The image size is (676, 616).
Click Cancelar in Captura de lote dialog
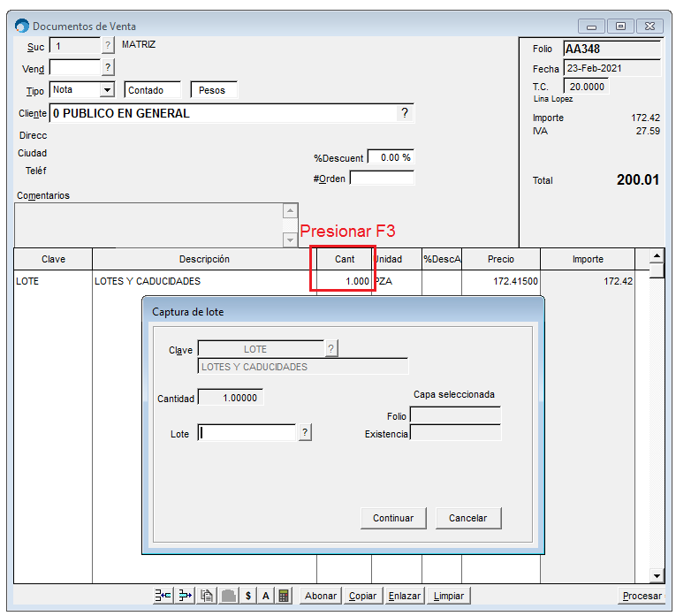468,518
